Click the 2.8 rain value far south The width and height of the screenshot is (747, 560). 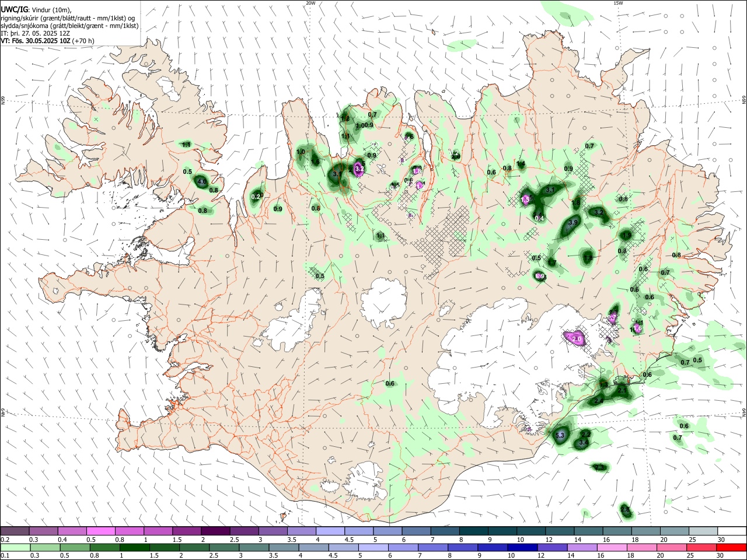tap(625, 510)
